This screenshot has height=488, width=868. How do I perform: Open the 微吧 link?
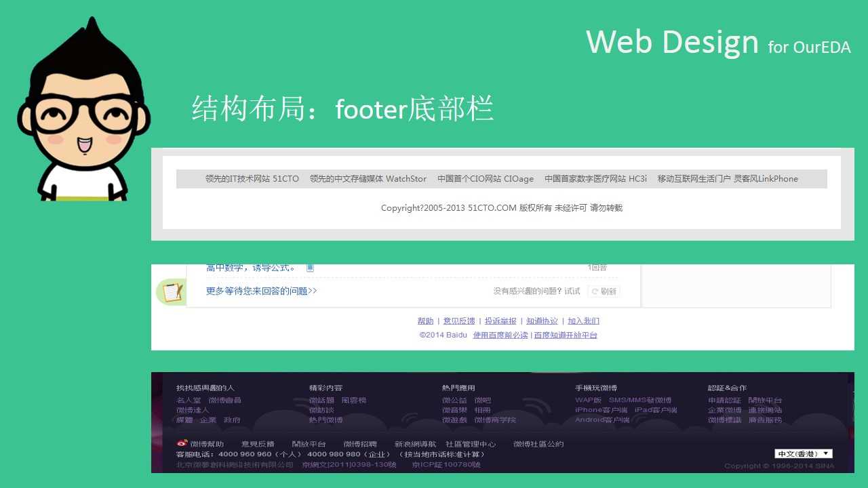point(482,401)
